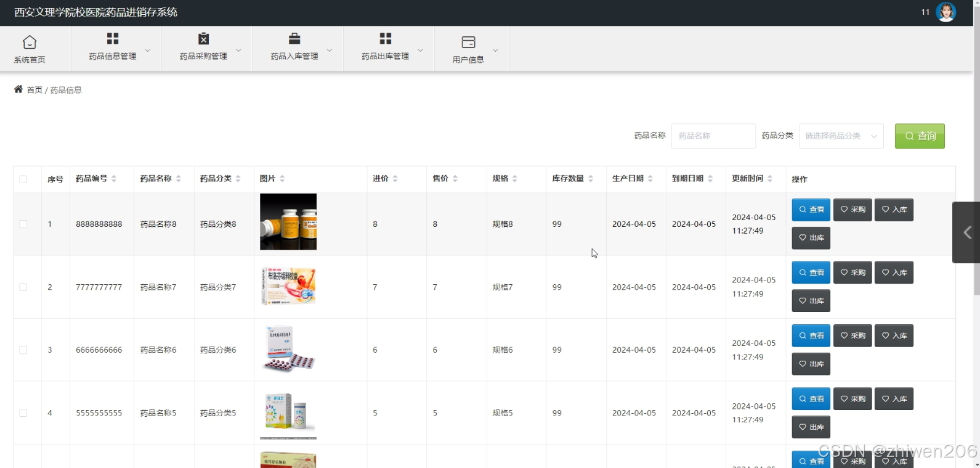This screenshot has width=980, height=468.
Task: Open the 药品信息管理 menu label
Action: (x=113, y=56)
